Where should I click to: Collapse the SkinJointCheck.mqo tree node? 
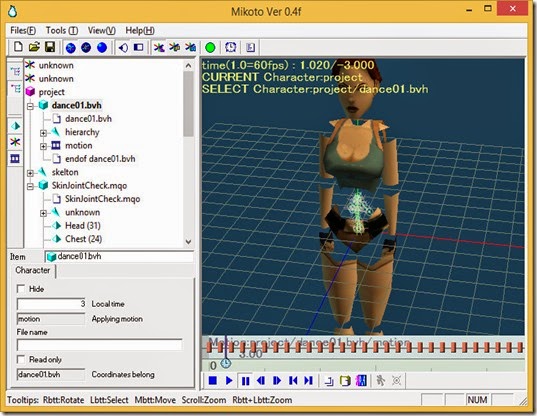pos(30,186)
